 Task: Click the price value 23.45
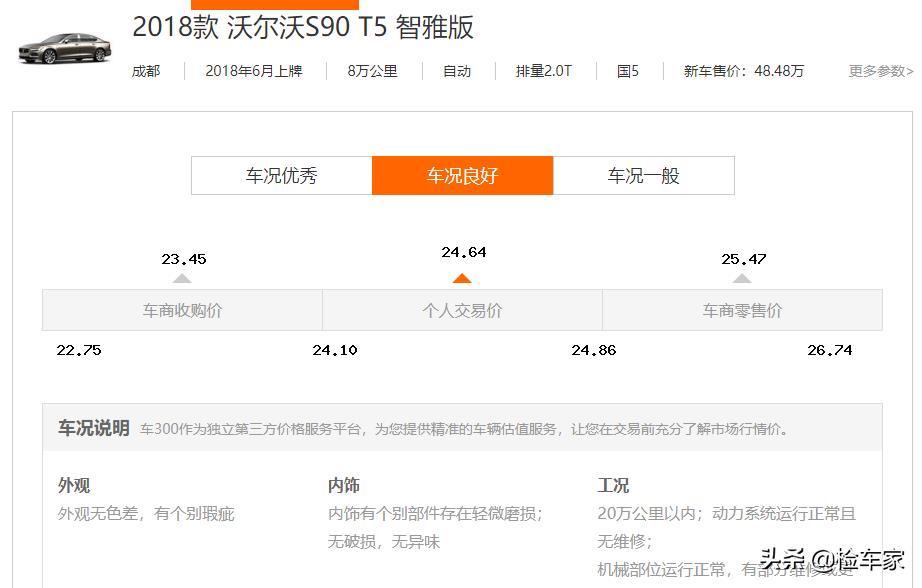click(x=184, y=259)
